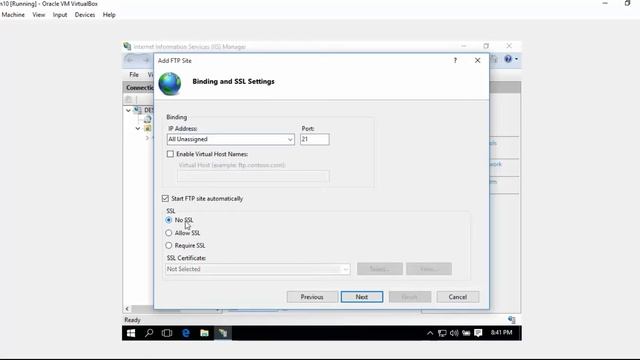Open VirtualBox Machine menu
Viewport: 640px width, 360px height.
(x=13, y=15)
